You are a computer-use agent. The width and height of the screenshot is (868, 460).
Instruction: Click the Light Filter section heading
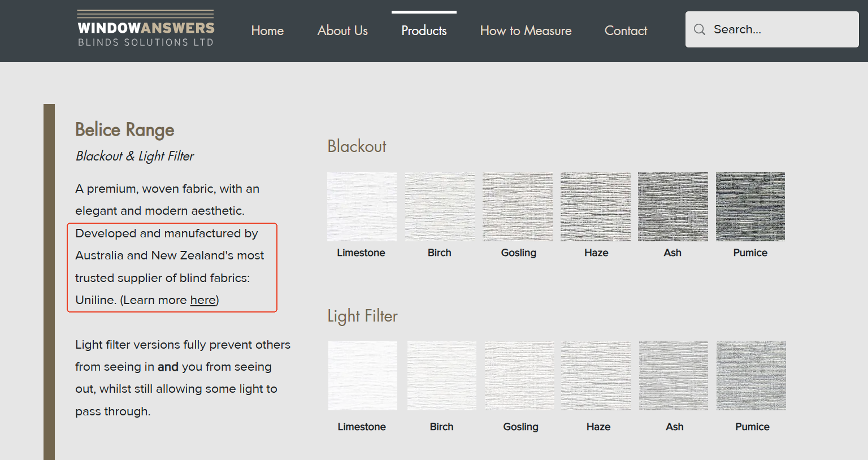tap(363, 316)
